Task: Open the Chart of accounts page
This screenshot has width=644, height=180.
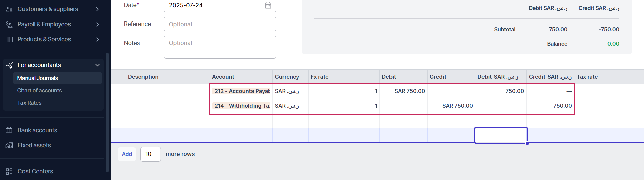Action: [40, 90]
